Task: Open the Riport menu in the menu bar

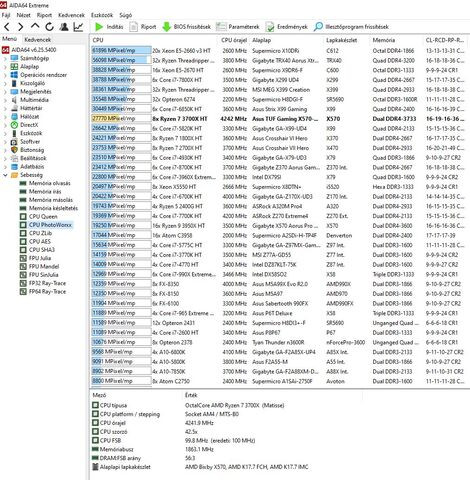Action: 44,15
